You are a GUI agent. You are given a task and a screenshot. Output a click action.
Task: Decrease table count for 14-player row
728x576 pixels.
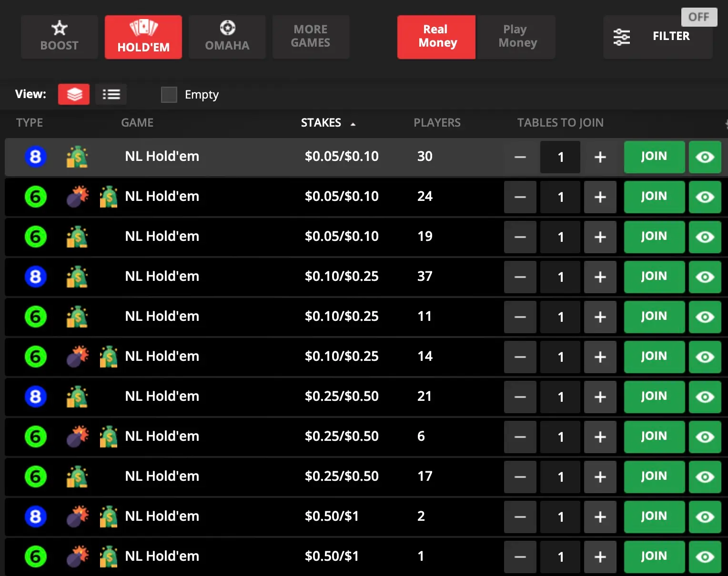coord(520,357)
